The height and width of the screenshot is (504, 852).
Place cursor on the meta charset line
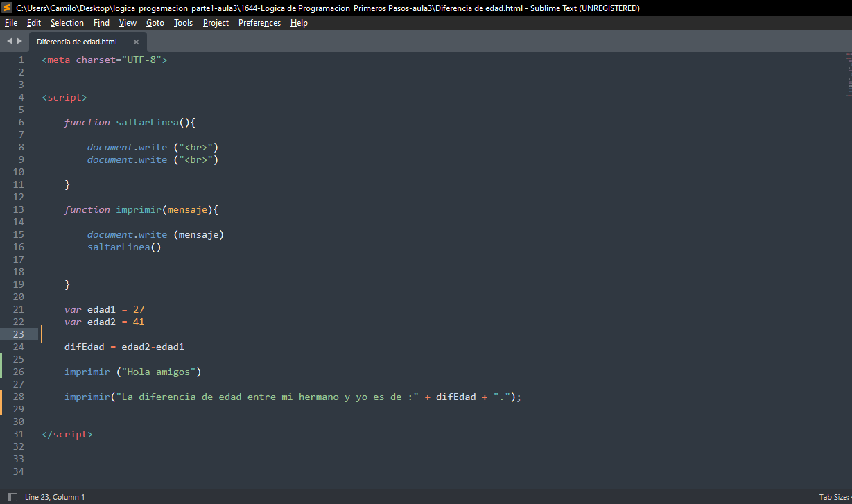[105, 60]
